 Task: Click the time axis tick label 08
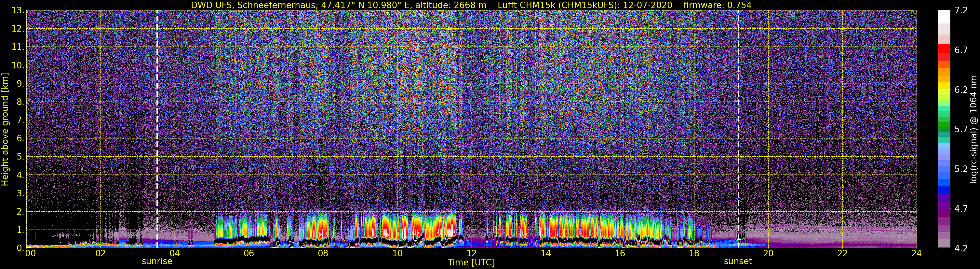coord(323,253)
